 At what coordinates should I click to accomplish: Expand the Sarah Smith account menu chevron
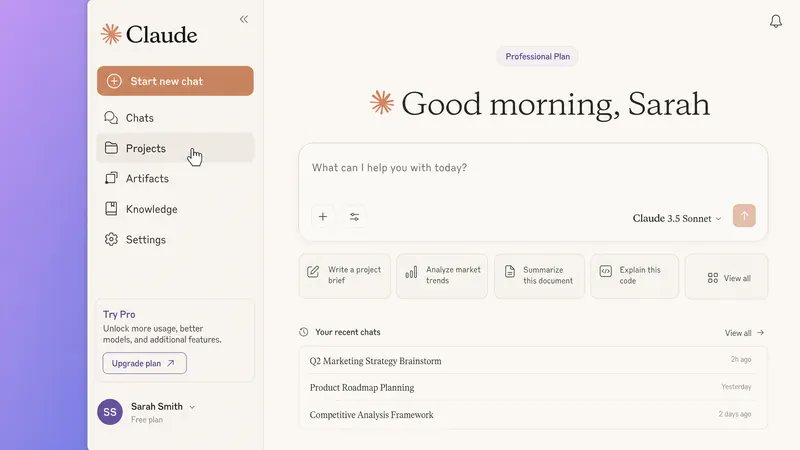[x=192, y=407]
